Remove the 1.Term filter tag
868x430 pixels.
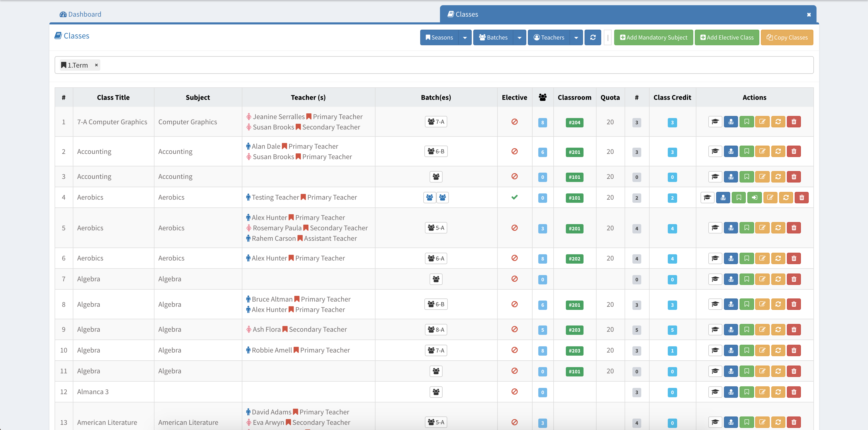pyautogui.click(x=96, y=65)
